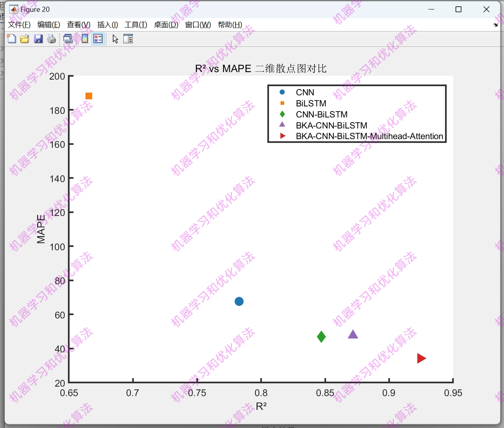Screen dimensions: 504x428
Task: Open the 编辑(E) menu
Action: coord(48,25)
